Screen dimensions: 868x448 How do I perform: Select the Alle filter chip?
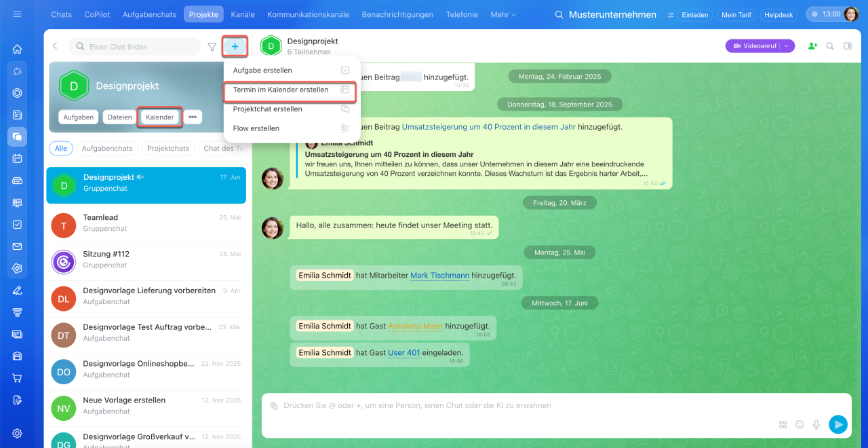(x=61, y=148)
